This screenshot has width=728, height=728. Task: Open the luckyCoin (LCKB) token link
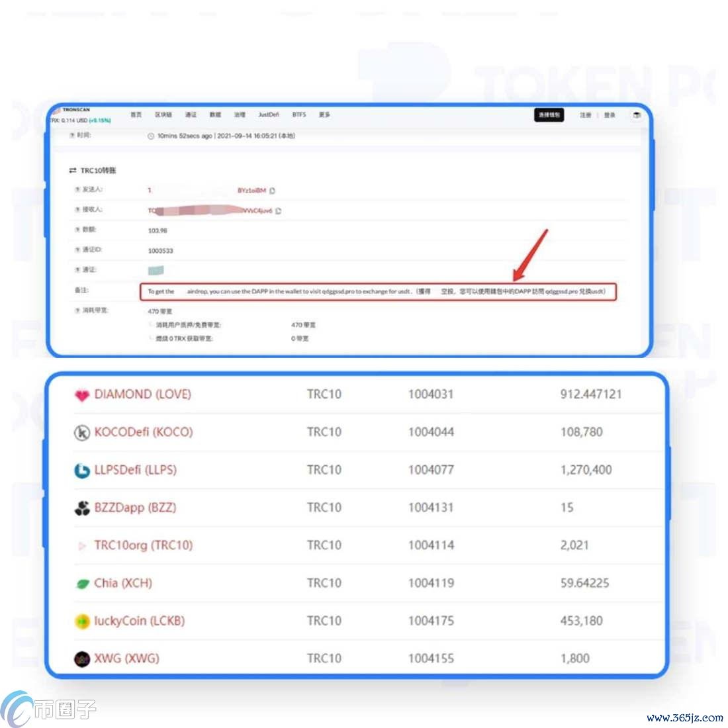click(139, 620)
